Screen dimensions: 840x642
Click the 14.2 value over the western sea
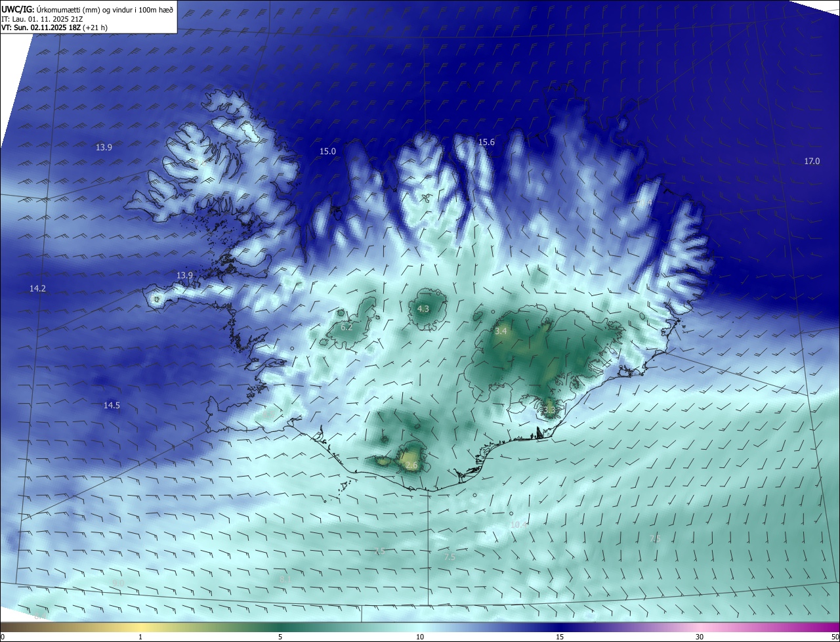[x=37, y=289]
